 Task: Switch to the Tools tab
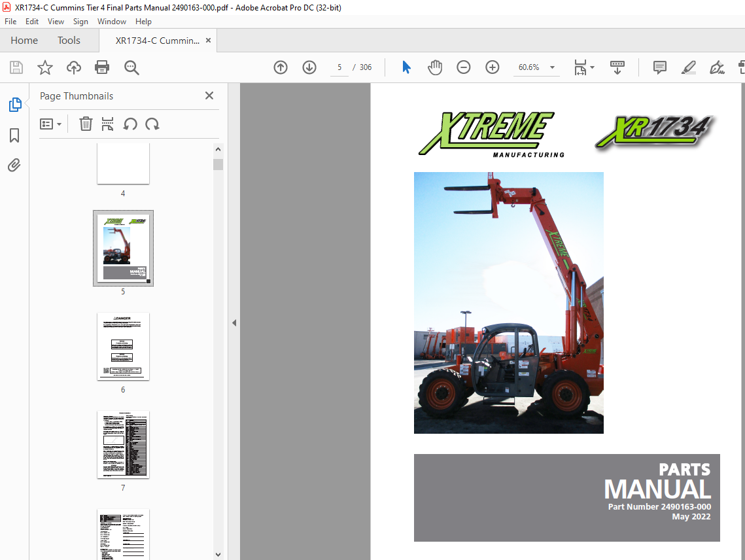(69, 41)
